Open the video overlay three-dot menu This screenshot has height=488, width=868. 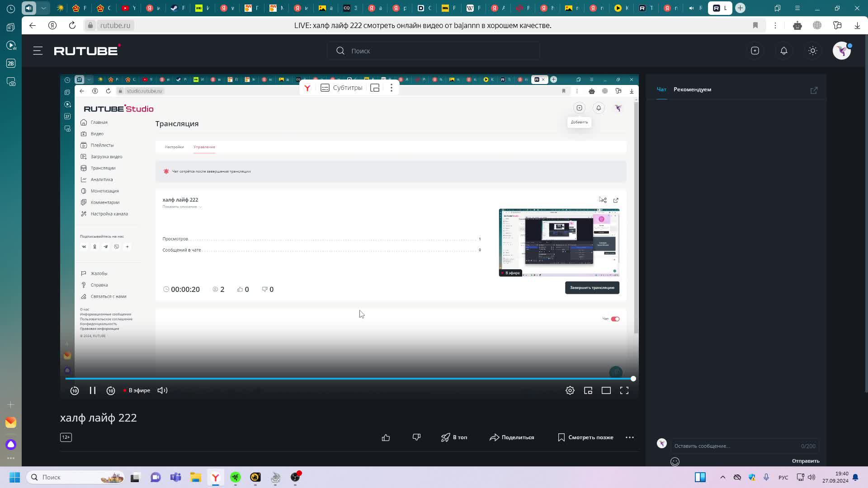tap(392, 88)
